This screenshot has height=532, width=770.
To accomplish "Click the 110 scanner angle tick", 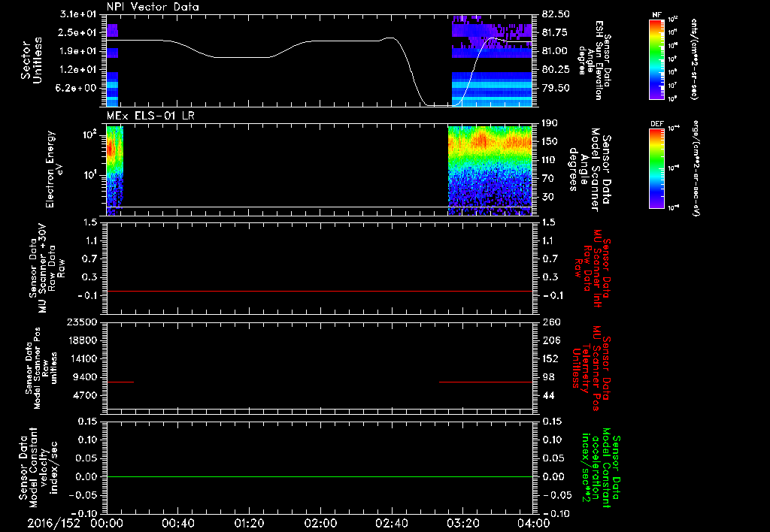I will [550, 160].
